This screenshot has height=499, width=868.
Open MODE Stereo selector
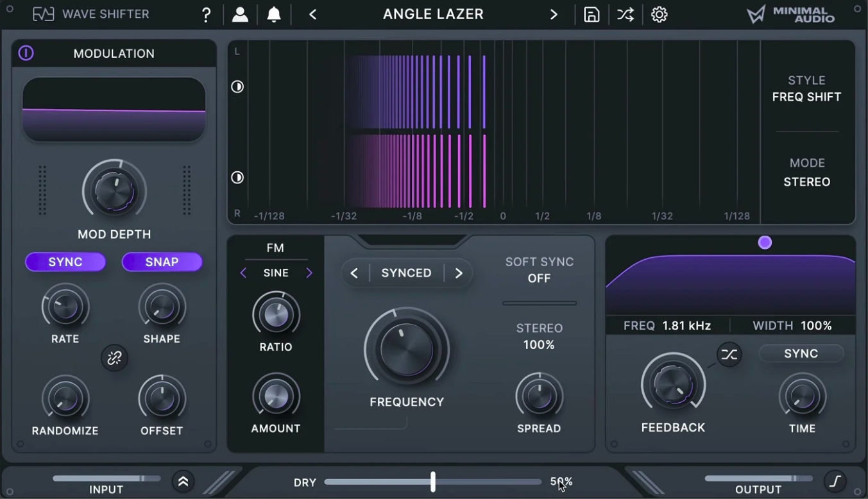click(x=806, y=173)
